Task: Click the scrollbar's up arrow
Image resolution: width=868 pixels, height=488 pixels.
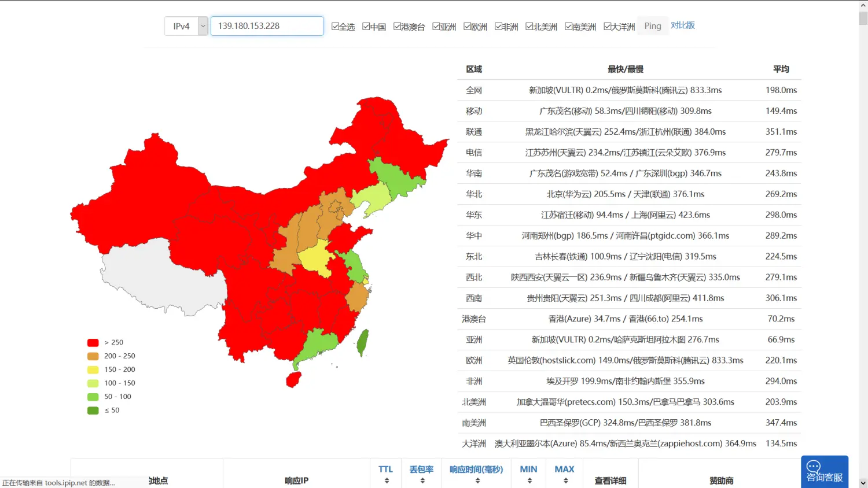Action: 863,5
